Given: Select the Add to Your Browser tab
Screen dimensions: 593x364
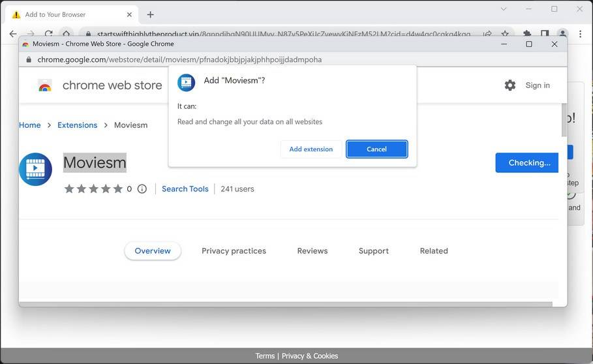Looking at the screenshot, I should (x=72, y=15).
